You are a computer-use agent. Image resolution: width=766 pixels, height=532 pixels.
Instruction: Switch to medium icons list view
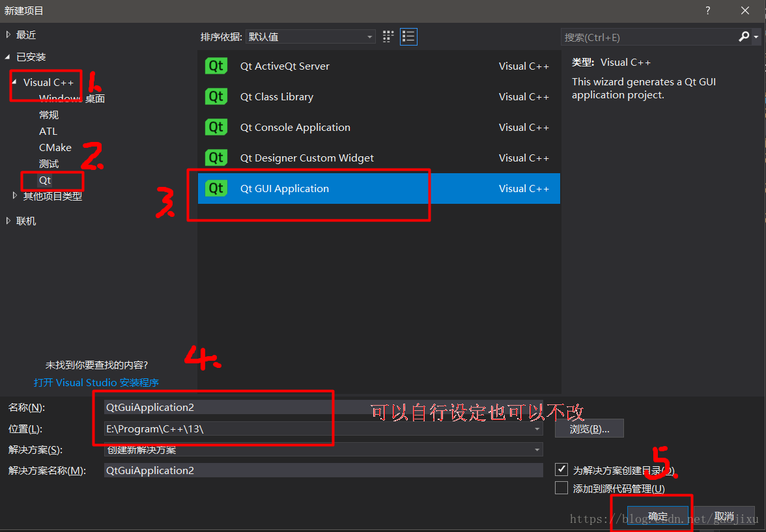[408, 36]
